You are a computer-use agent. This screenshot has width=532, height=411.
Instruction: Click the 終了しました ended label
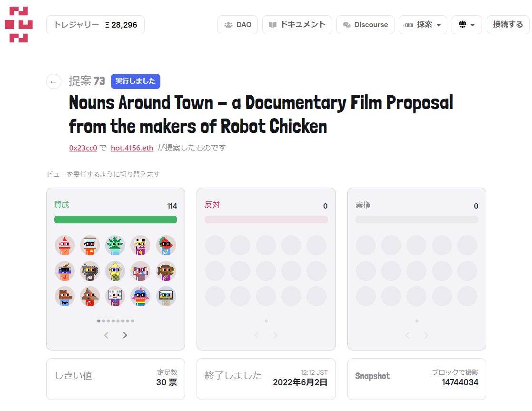point(233,375)
